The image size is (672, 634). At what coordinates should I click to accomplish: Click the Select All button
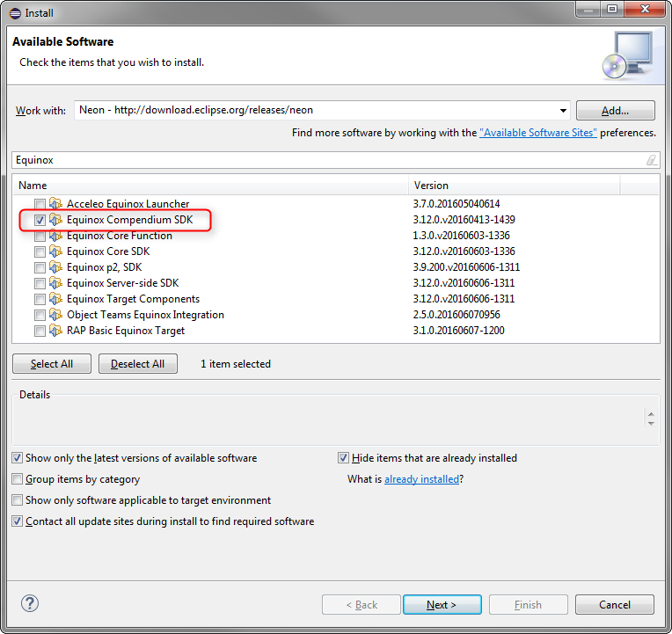[x=52, y=364]
